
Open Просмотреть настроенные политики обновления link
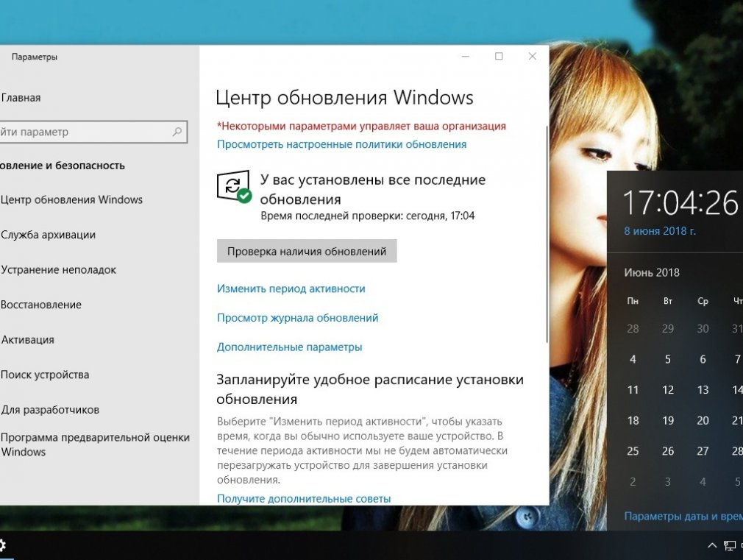pyautogui.click(x=341, y=144)
